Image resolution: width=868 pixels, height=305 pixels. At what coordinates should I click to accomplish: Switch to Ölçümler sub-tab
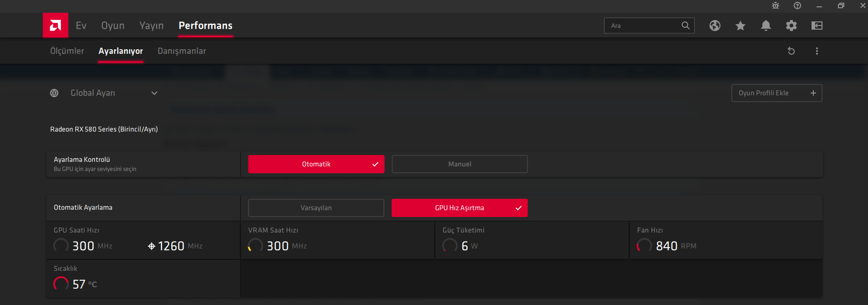[67, 51]
